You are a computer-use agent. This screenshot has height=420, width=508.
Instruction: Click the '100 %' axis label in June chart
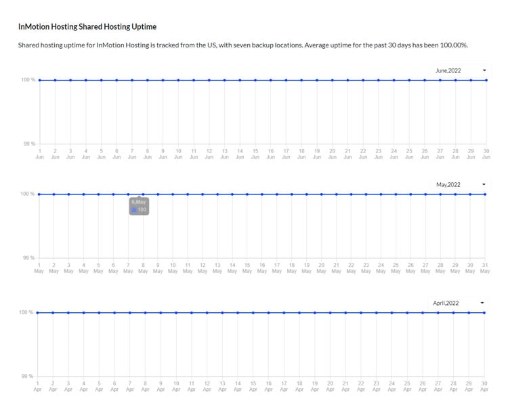pyautogui.click(x=28, y=80)
